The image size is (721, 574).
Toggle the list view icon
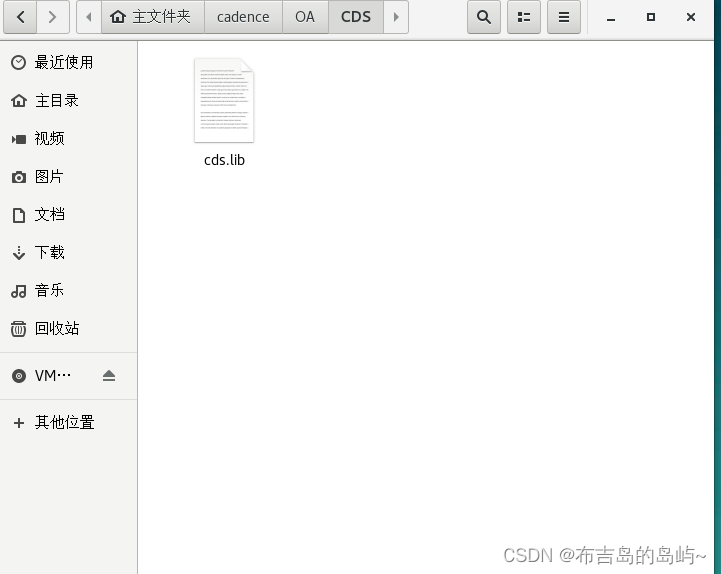524,17
